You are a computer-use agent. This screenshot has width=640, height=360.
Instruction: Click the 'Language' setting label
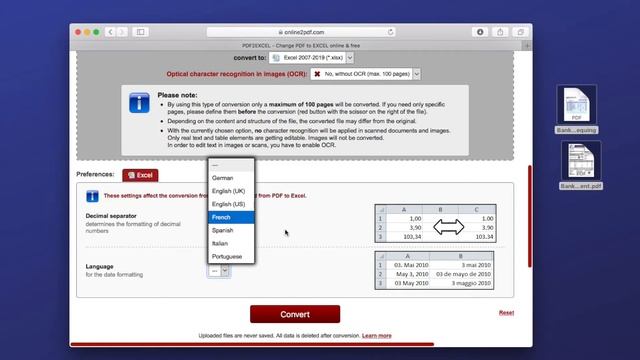99,267
